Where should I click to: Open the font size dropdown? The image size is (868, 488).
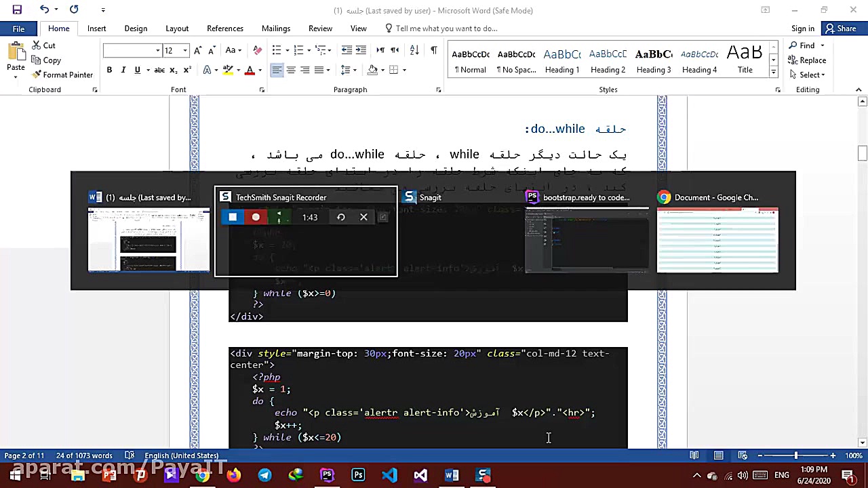tap(184, 50)
